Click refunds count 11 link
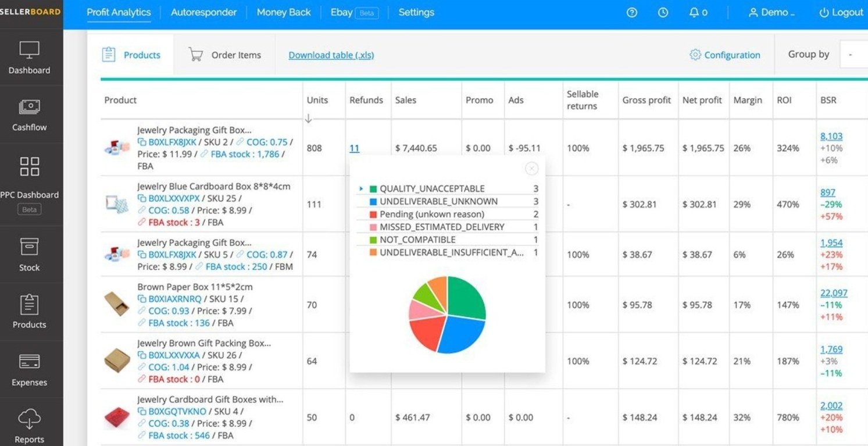This screenshot has height=446, width=868. point(354,148)
